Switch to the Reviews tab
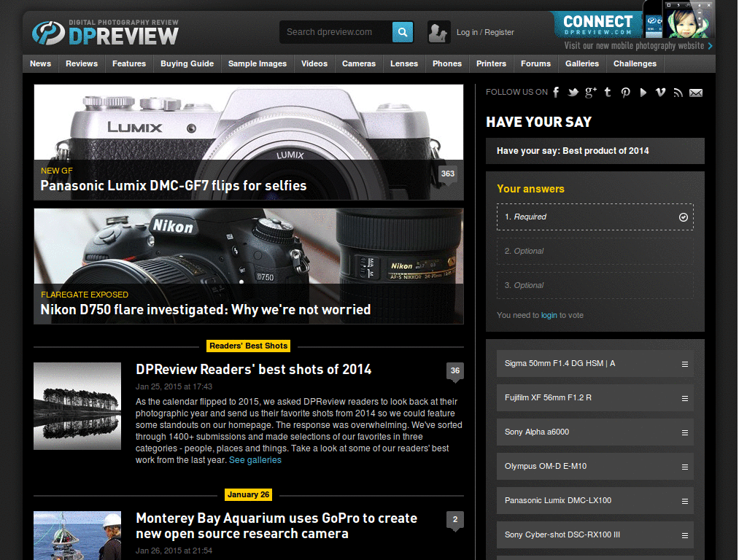The image size is (747, 560). pyautogui.click(x=81, y=63)
